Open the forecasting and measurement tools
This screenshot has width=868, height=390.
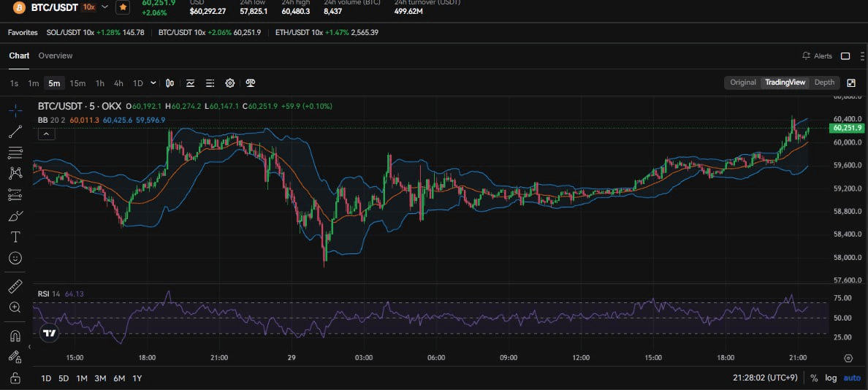[15, 194]
